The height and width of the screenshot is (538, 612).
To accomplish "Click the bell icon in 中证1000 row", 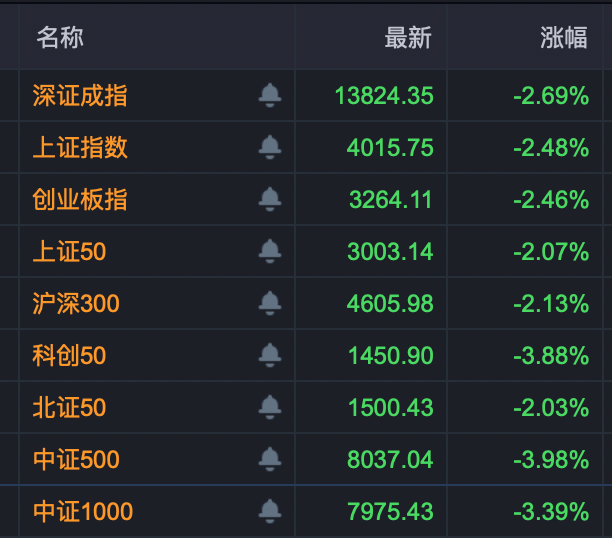I will tap(269, 512).
